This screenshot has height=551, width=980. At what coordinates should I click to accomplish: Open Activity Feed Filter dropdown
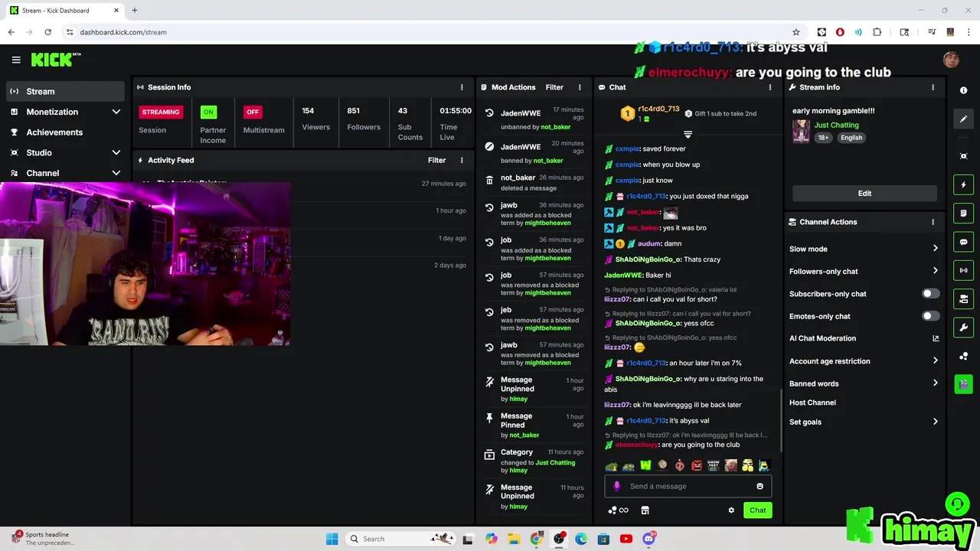(x=436, y=160)
